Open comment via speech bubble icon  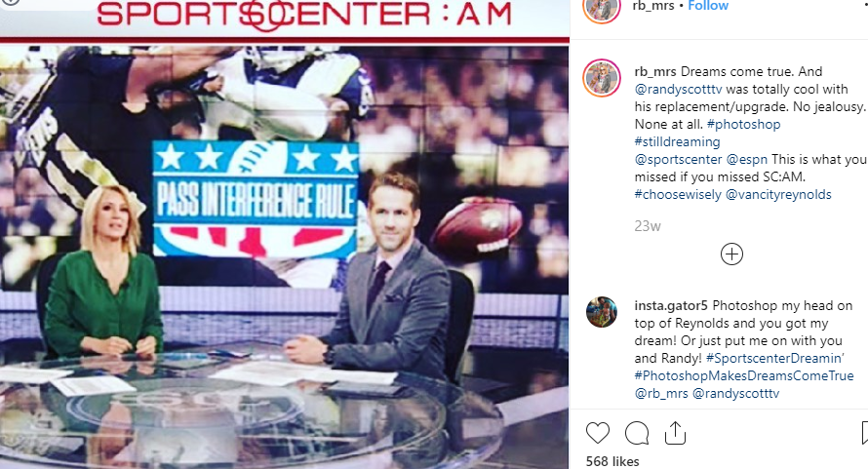[637, 433]
